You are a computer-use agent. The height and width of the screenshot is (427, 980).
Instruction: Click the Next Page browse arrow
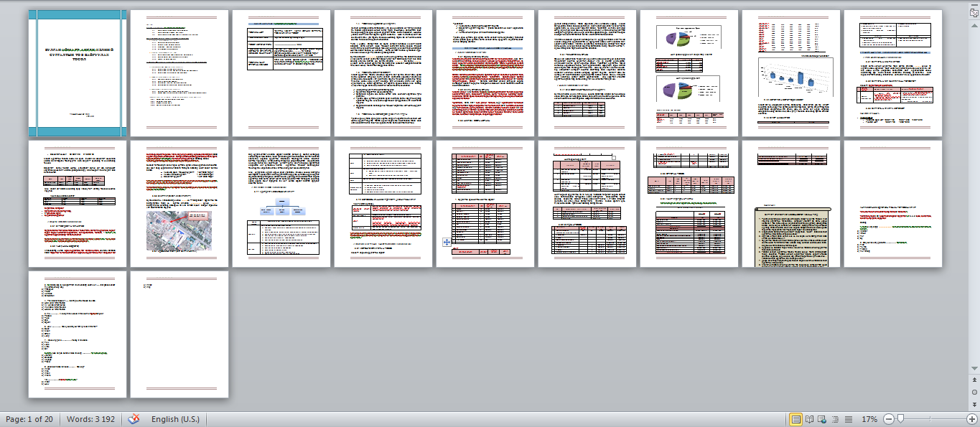[974, 405]
